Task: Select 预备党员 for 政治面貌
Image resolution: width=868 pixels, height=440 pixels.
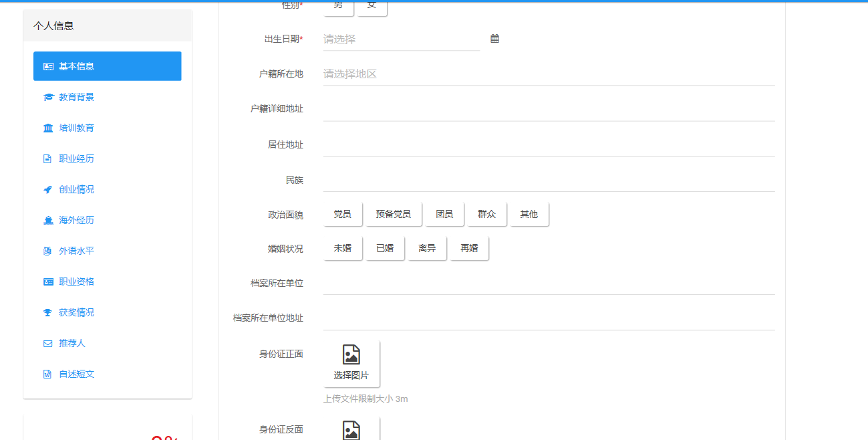Action: point(394,214)
